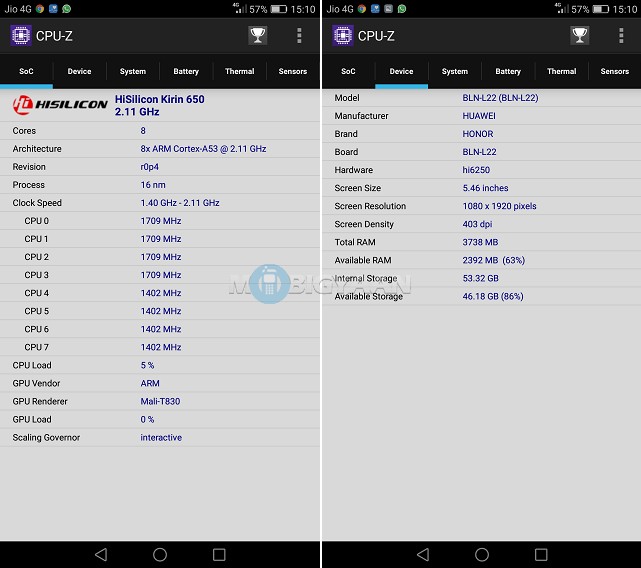Tap the CPU 7 row
Screen dimensions: 641x568
click(x=160, y=347)
